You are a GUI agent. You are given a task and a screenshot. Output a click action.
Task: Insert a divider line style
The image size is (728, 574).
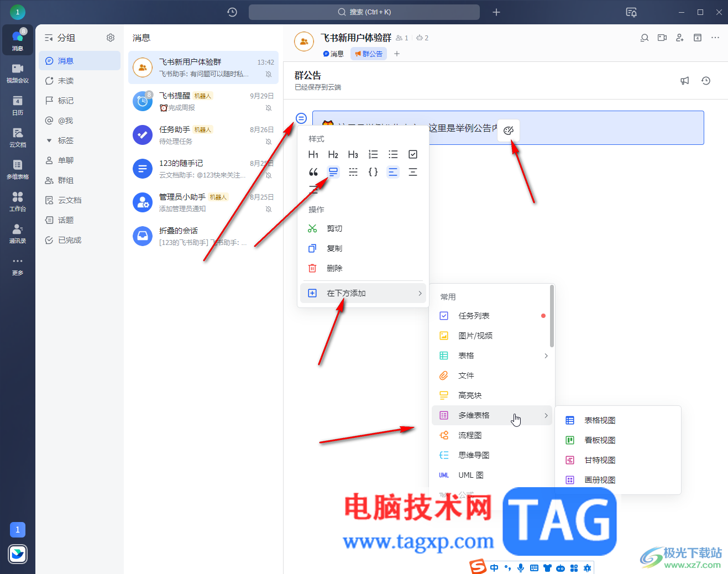353,172
